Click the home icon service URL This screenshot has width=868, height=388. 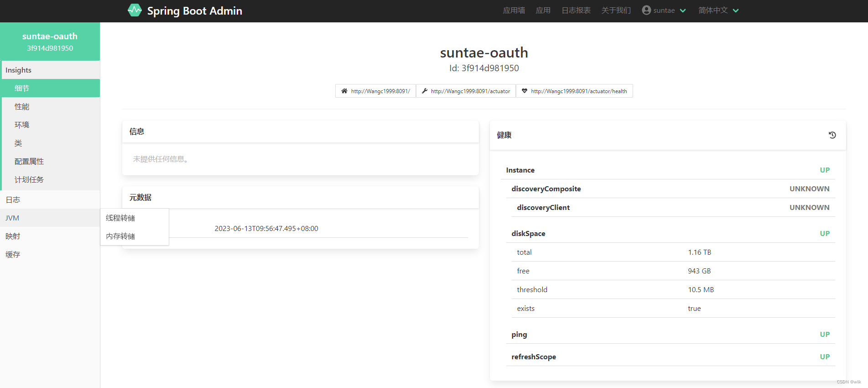[375, 91]
